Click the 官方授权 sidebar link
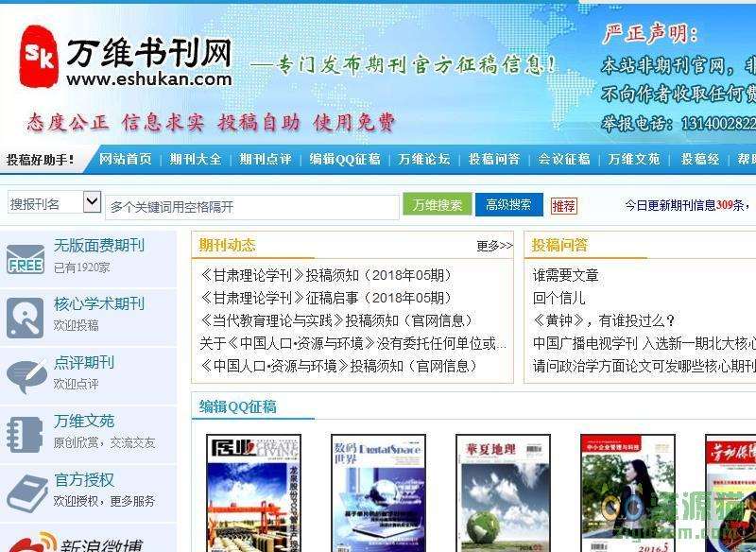The image size is (756, 552). click(84, 479)
